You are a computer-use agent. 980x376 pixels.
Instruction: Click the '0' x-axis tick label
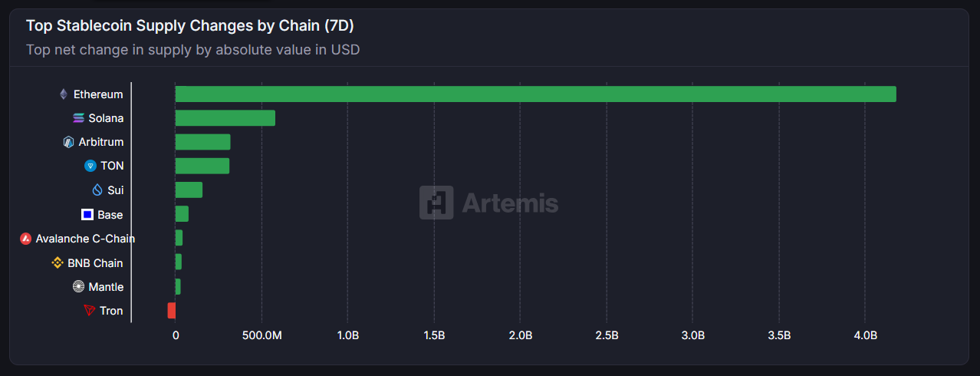coord(176,335)
